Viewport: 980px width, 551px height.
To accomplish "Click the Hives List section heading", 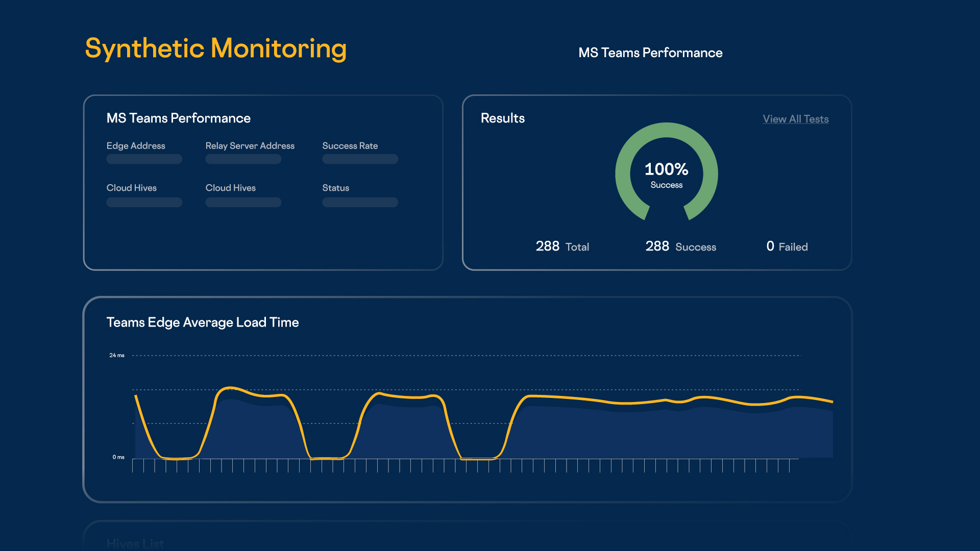I will [135, 543].
